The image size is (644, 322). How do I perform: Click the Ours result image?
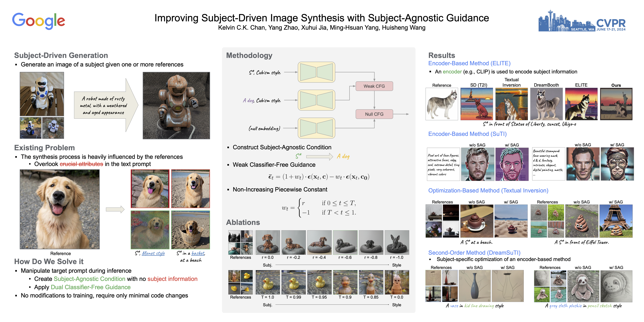click(616, 104)
